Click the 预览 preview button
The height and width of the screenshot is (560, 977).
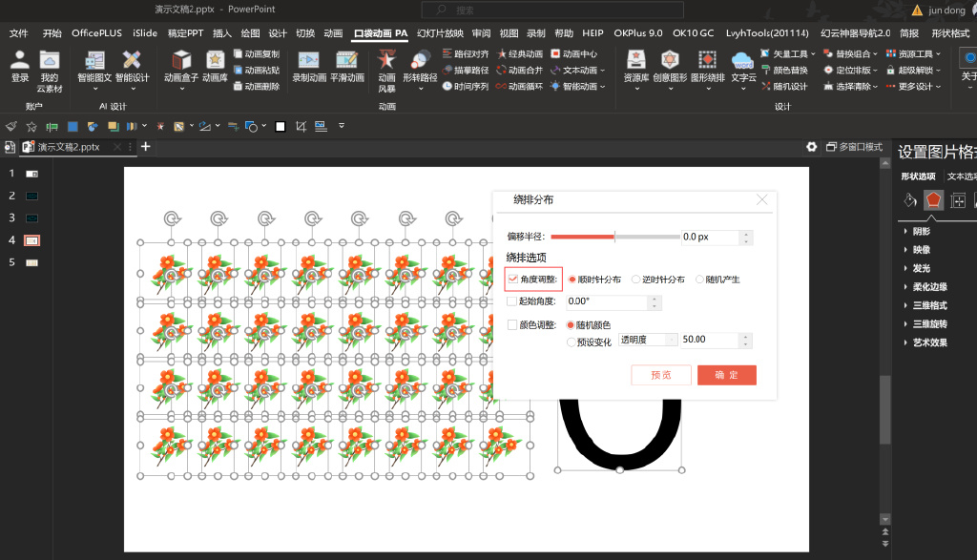click(x=661, y=375)
